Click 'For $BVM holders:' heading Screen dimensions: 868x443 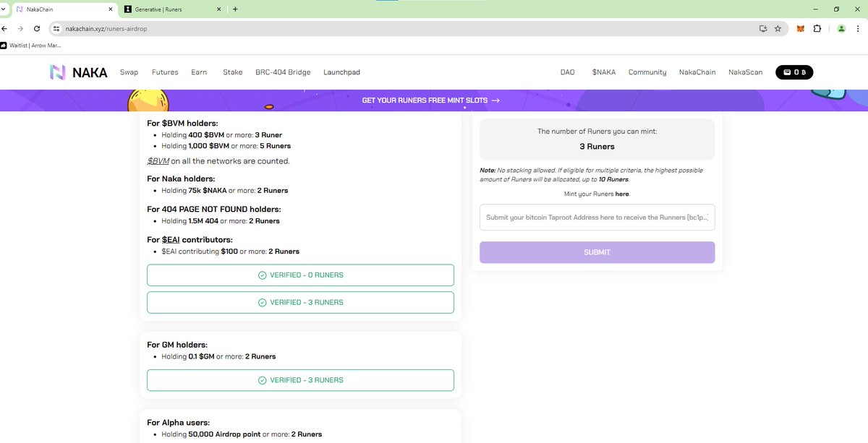point(182,123)
